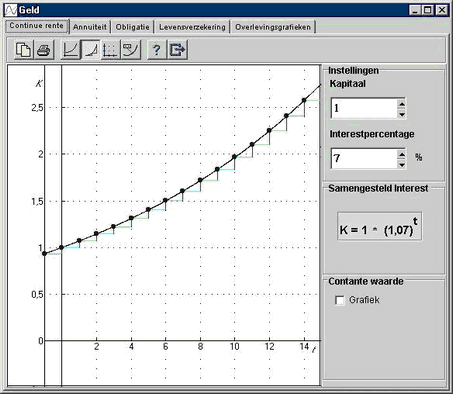453x394 pixels.
Task: Click the graph data point at t = 6
Action: tap(165, 200)
